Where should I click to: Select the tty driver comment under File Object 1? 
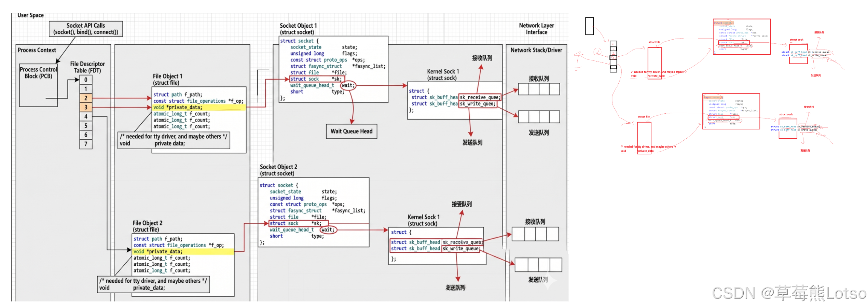[174, 140]
